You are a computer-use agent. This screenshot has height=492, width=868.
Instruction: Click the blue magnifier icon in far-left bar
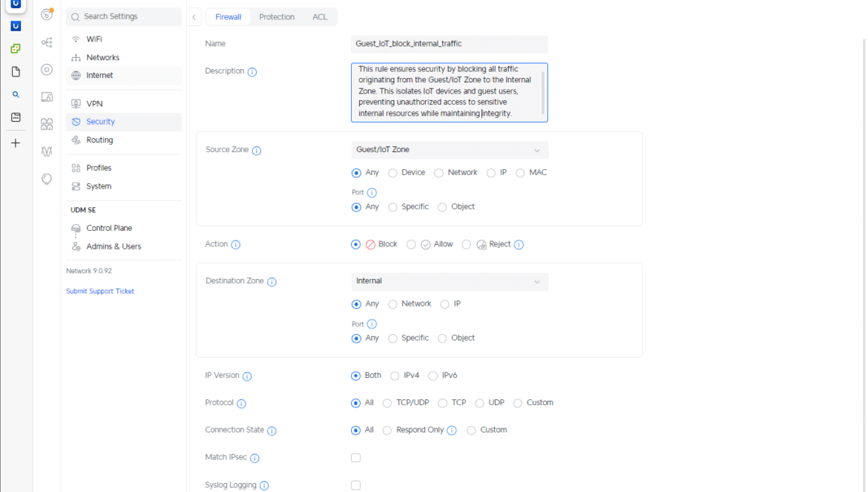point(16,95)
